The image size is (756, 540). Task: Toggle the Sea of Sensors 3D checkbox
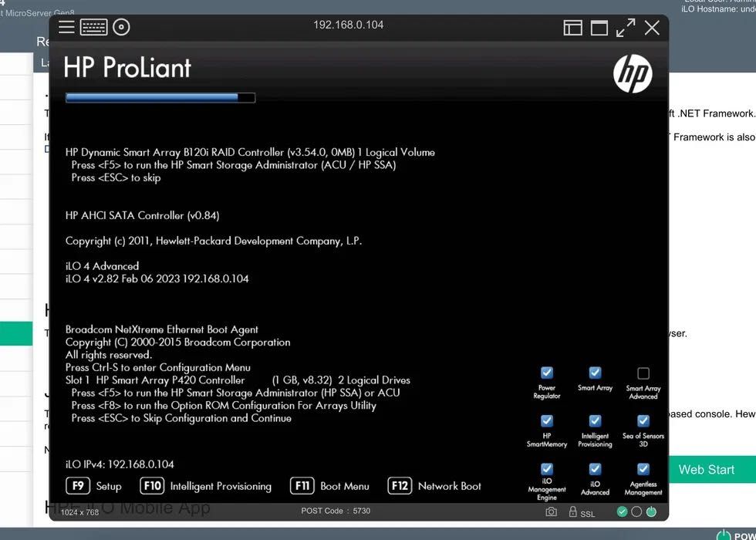coord(643,421)
